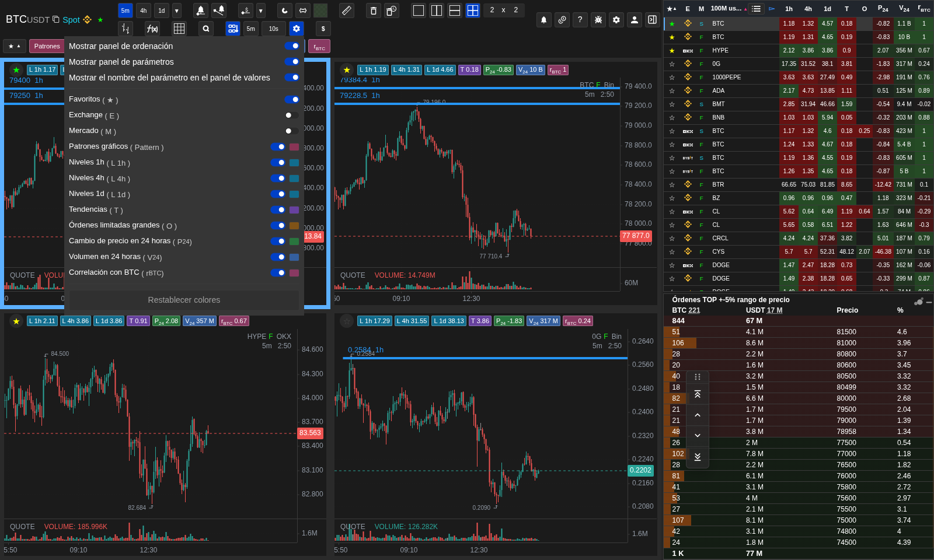This screenshot has width=934, height=560.
Task: Click Restablecer colores button
Action: [184, 300]
